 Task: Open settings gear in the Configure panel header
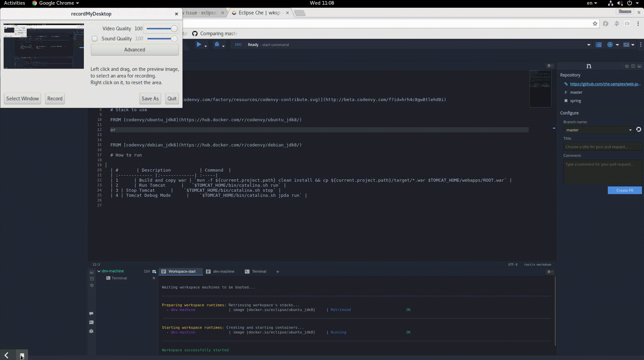pos(627,66)
